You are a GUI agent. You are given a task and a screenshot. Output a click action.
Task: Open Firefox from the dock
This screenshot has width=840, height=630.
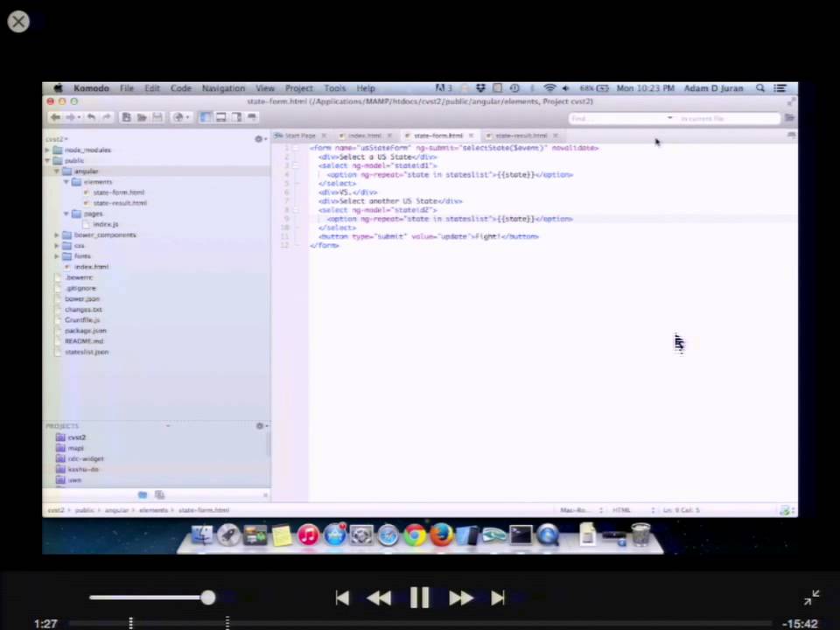coord(441,535)
